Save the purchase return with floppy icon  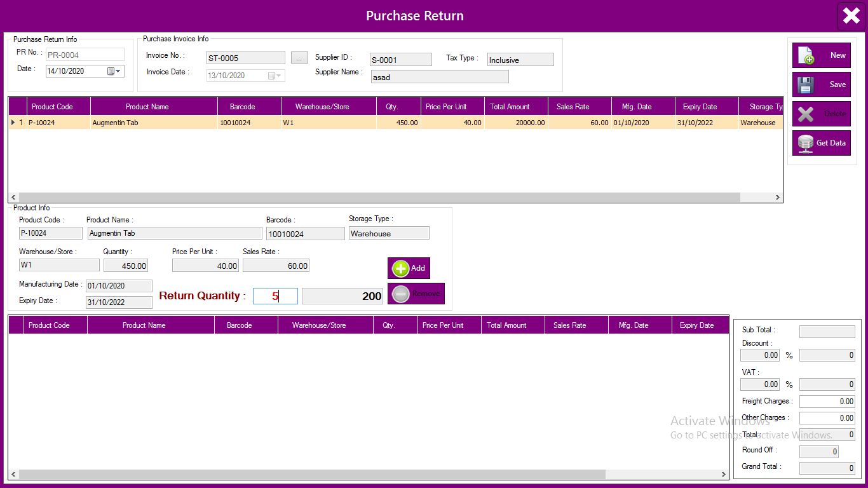pyautogui.click(x=806, y=85)
